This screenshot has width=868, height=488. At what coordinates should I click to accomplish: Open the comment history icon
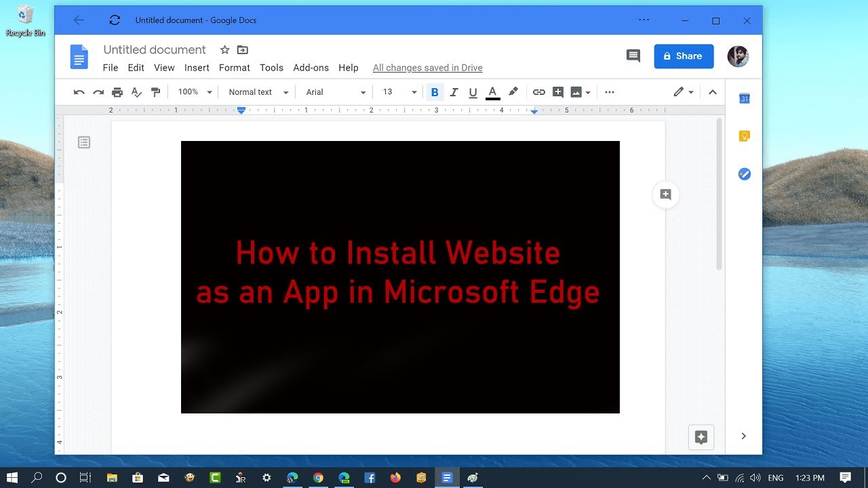[633, 56]
